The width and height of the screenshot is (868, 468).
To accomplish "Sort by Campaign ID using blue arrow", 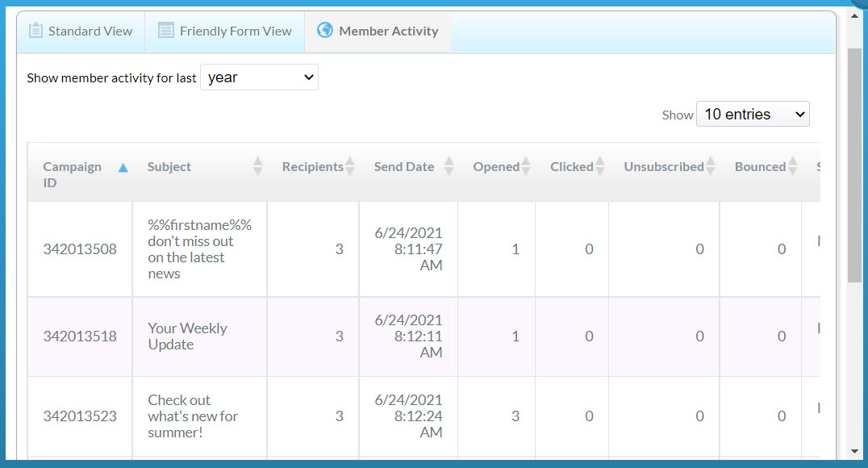I will click(123, 168).
